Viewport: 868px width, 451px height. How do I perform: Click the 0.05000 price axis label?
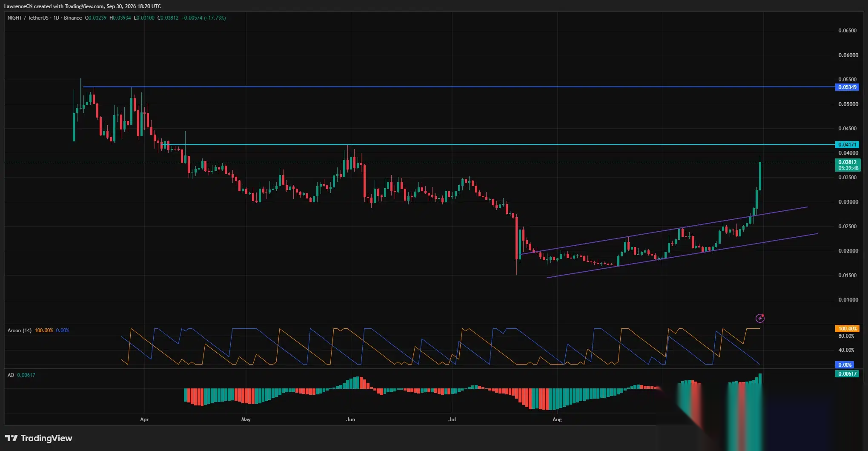click(848, 104)
